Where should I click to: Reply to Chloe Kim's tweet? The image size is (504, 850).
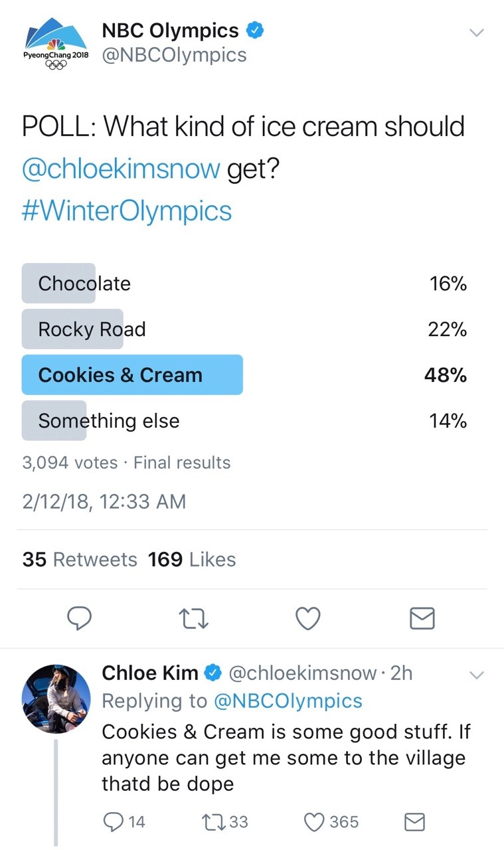115,822
